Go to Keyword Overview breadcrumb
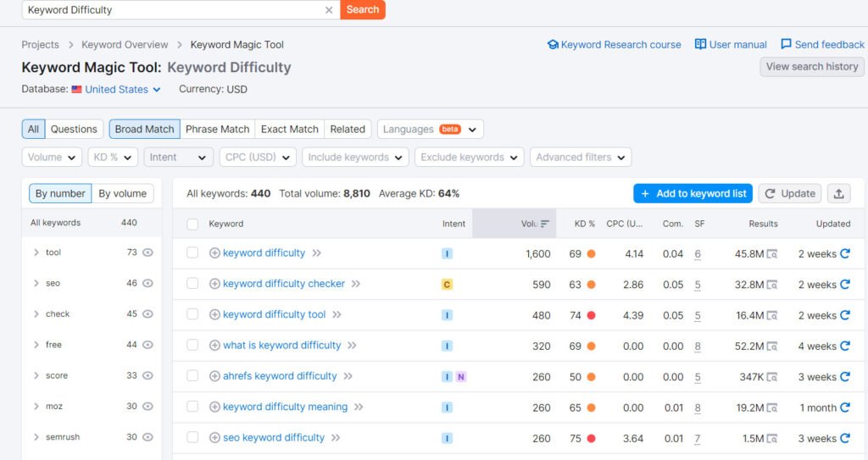868x460 pixels. click(125, 45)
